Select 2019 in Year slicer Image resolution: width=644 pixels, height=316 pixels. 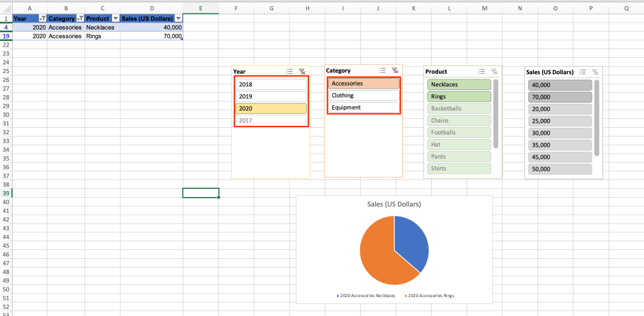pyautogui.click(x=271, y=96)
